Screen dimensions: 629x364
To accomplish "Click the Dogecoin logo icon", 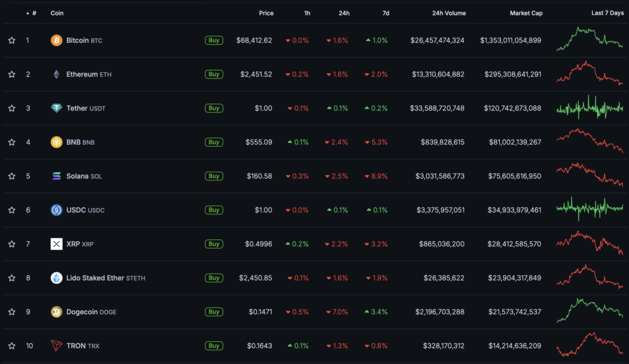I will [x=57, y=312].
